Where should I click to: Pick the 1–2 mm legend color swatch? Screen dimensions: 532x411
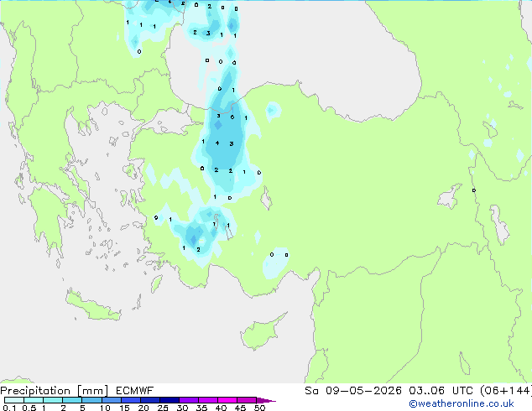pyautogui.click(x=53, y=400)
